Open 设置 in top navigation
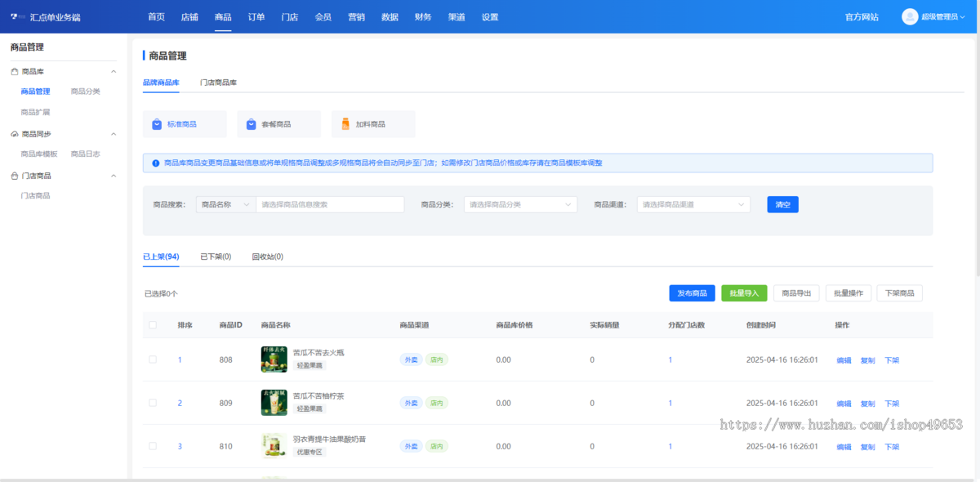Image resolution: width=980 pixels, height=482 pixels. [x=490, y=17]
